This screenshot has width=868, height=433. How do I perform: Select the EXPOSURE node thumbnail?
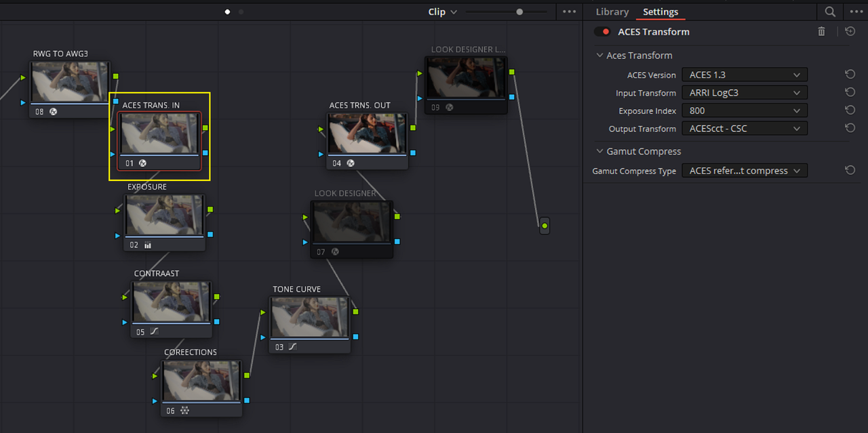click(x=165, y=215)
